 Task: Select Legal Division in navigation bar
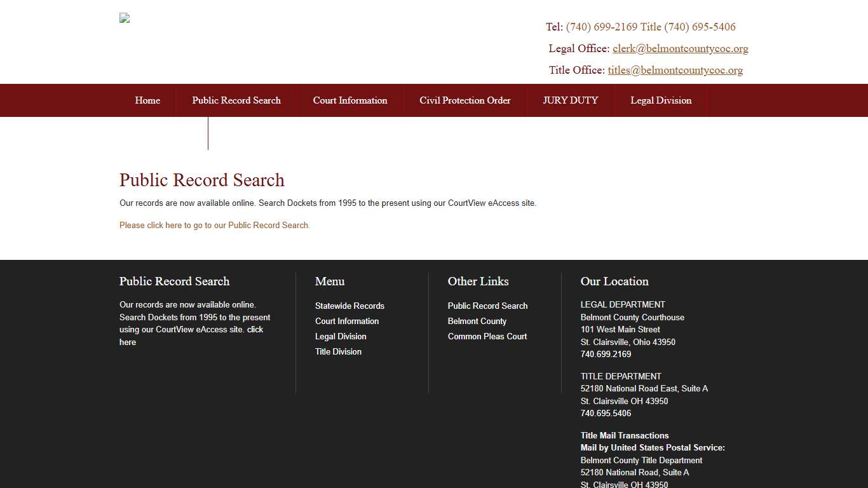point(661,100)
